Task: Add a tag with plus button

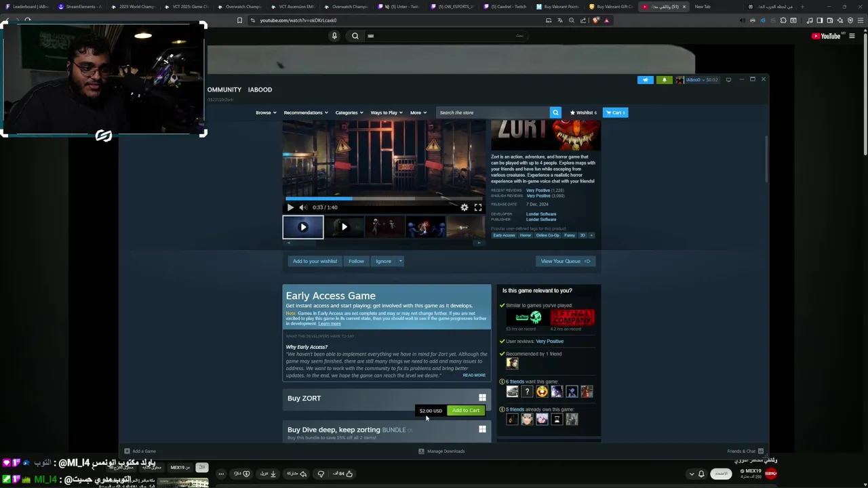Action: pyautogui.click(x=591, y=235)
